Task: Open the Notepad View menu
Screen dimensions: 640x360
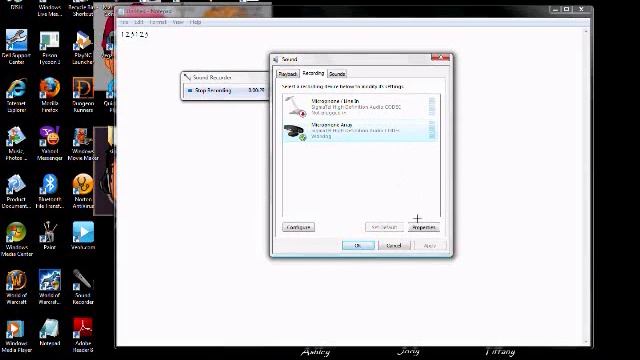Action: (178, 22)
